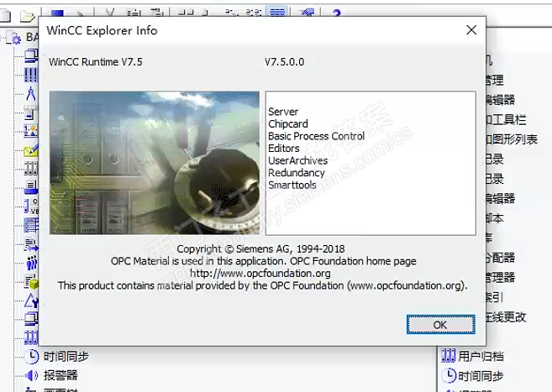Click the Help question mark toolbar icon

[337, 13]
